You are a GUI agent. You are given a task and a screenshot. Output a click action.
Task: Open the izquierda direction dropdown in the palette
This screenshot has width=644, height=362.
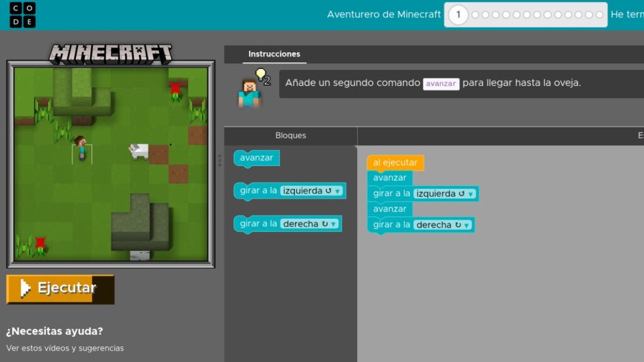tap(338, 190)
